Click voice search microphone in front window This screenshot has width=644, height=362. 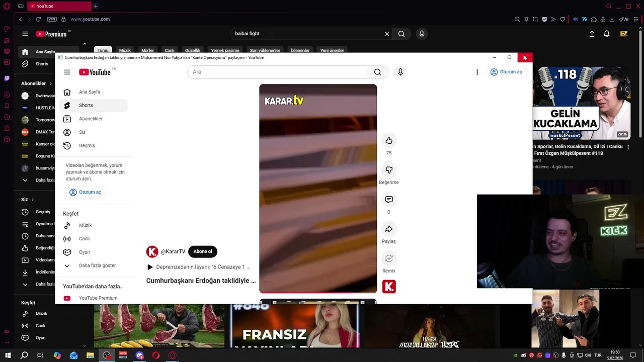point(400,72)
